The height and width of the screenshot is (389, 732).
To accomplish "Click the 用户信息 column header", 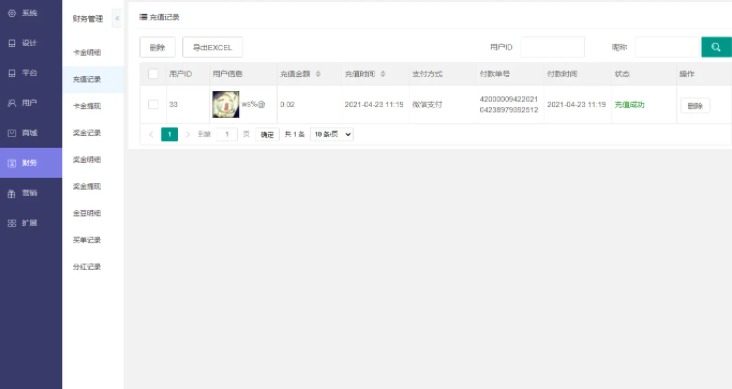I will click(x=227, y=74).
